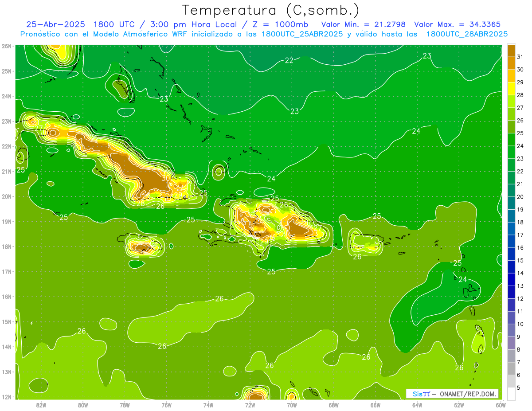Click the 20N latitude axis label
The height and width of the screenshot is (411, 532).
(x=7, y=196)
